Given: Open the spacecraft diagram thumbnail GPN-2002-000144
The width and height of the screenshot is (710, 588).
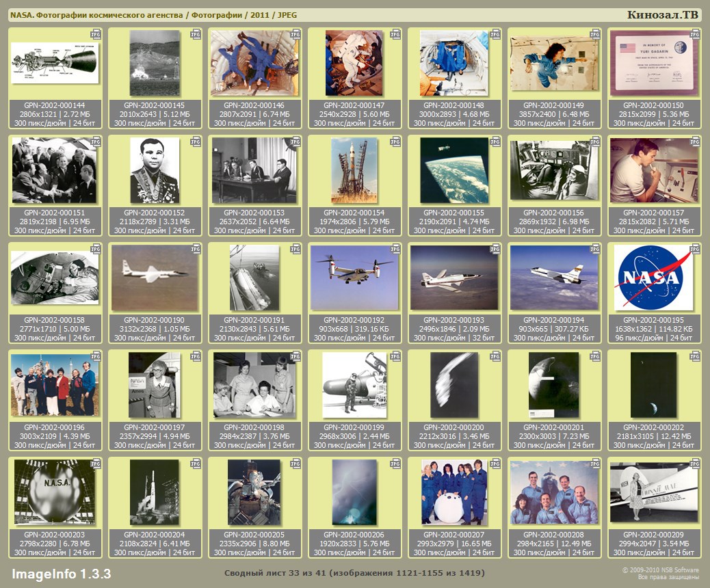Looking at the screenshot, I should [x=54, y=63].
